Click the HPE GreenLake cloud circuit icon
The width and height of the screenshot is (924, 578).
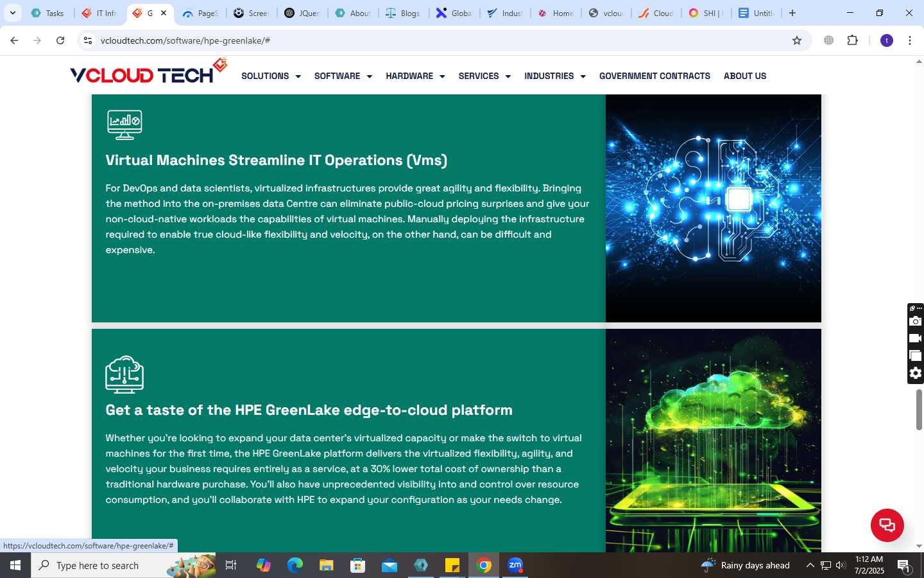[124, 374]
